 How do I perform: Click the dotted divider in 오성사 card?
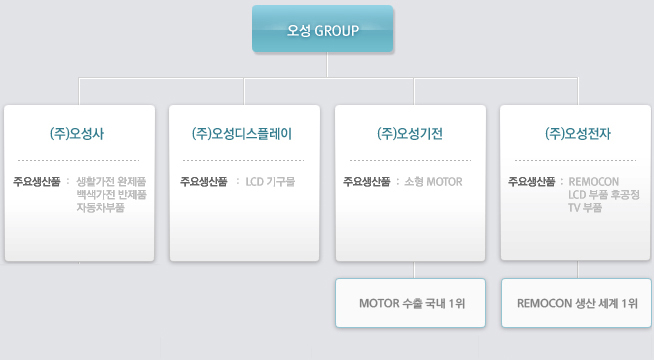[78, 160]
